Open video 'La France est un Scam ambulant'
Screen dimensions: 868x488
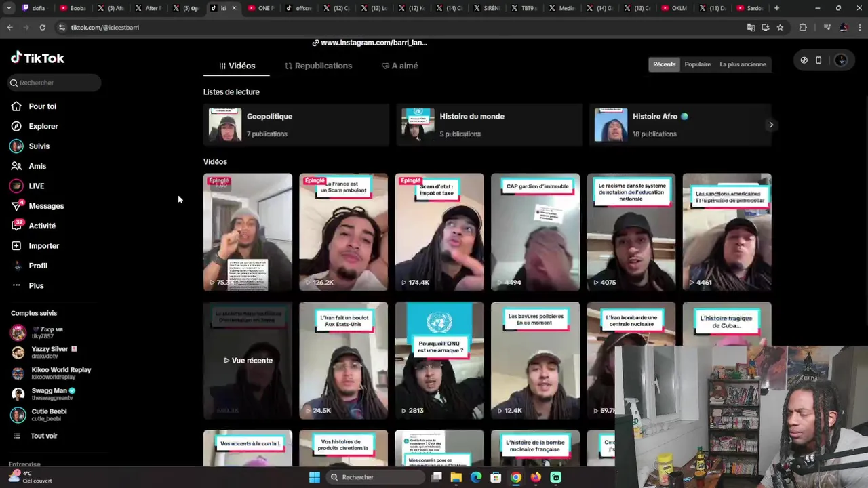344,232
